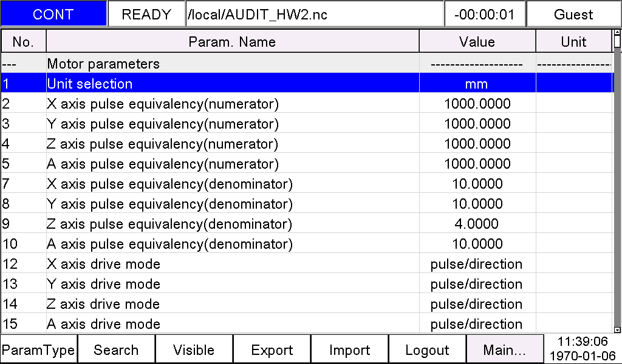Viewport: 622px width, 364px height.
Task: Click 1000.0000 value in row 5
Action: point(477,163)
